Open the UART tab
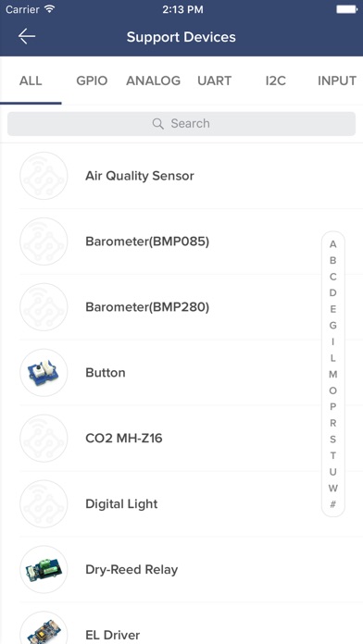 point(214,80)
